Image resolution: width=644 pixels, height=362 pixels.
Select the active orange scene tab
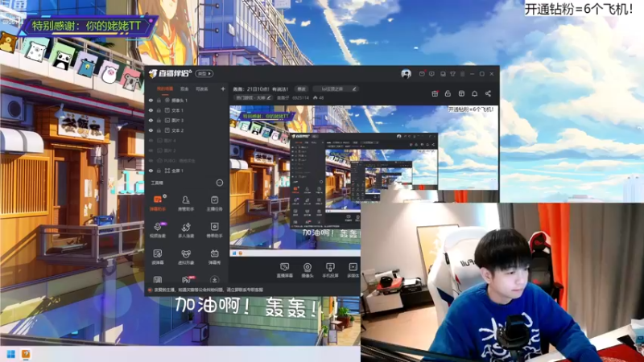click(x=165, y=88)
